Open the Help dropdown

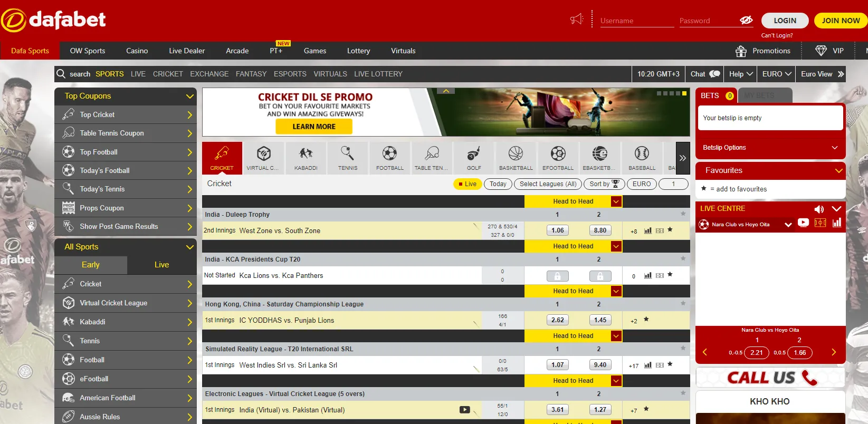coord(741,74)
